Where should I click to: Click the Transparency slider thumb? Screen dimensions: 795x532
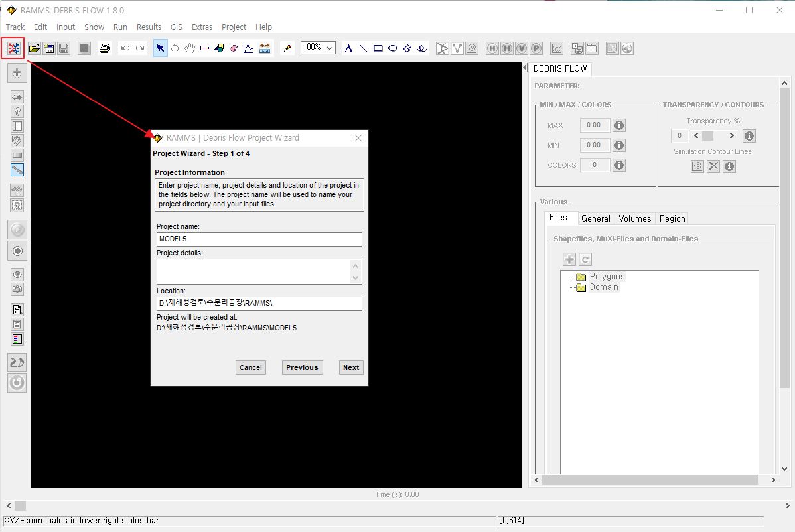[708, 136]
